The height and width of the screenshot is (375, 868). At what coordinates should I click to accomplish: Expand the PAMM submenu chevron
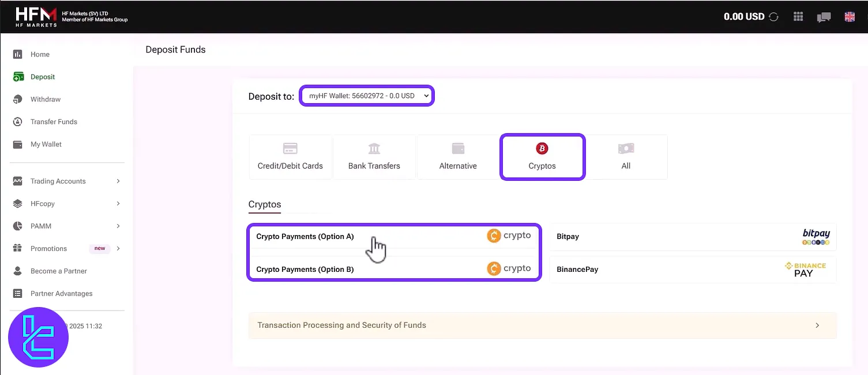point(118,226)
